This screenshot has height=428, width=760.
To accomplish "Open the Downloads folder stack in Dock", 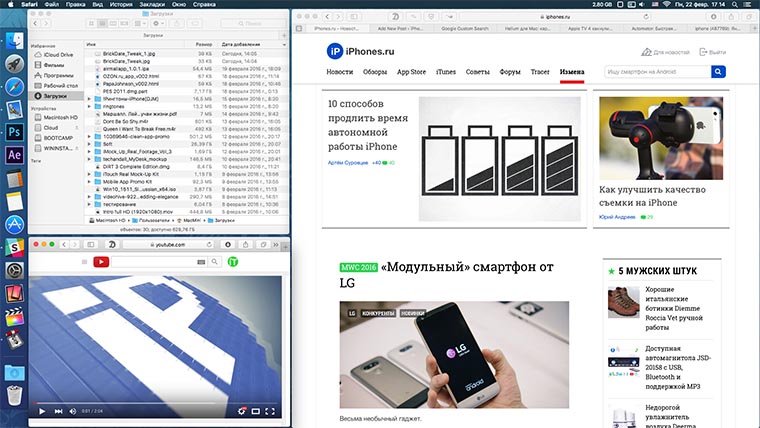I will 14,372.
